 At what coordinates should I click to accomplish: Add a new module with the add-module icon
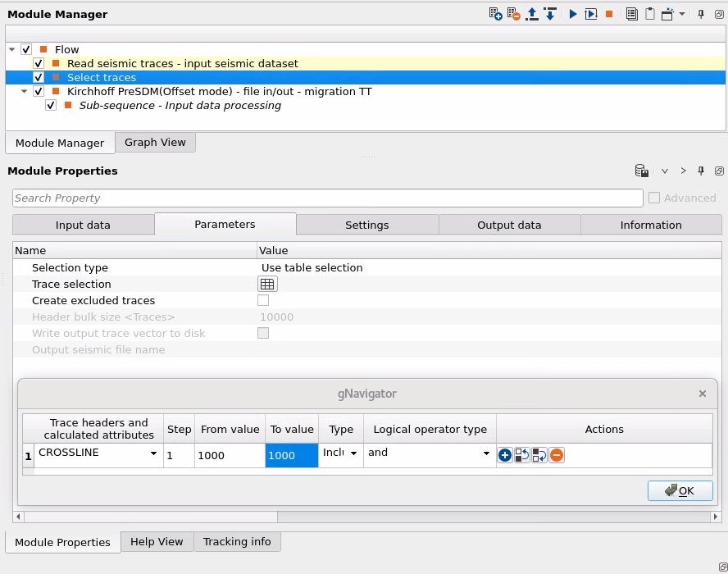495,14
